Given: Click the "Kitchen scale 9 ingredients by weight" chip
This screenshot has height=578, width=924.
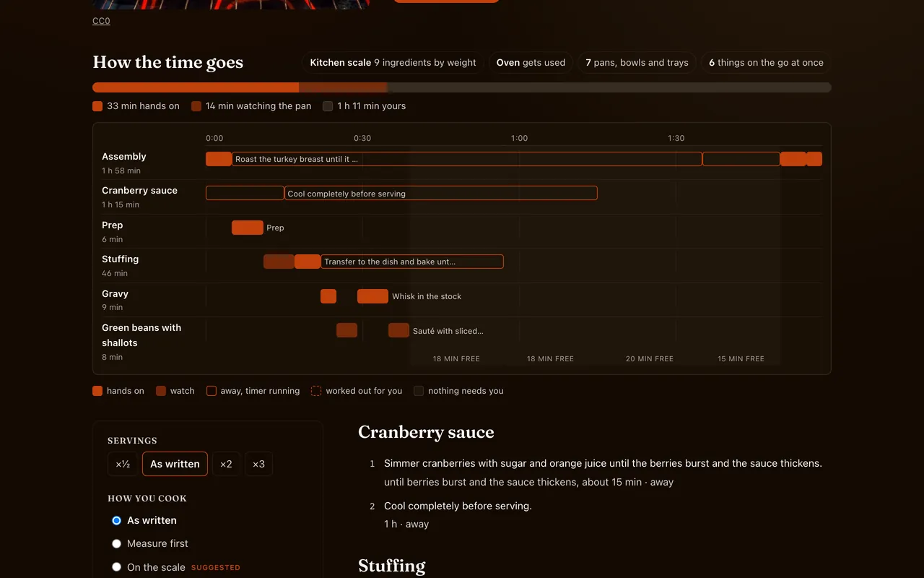Looking at the screenshot, I should tap(393, 63).
